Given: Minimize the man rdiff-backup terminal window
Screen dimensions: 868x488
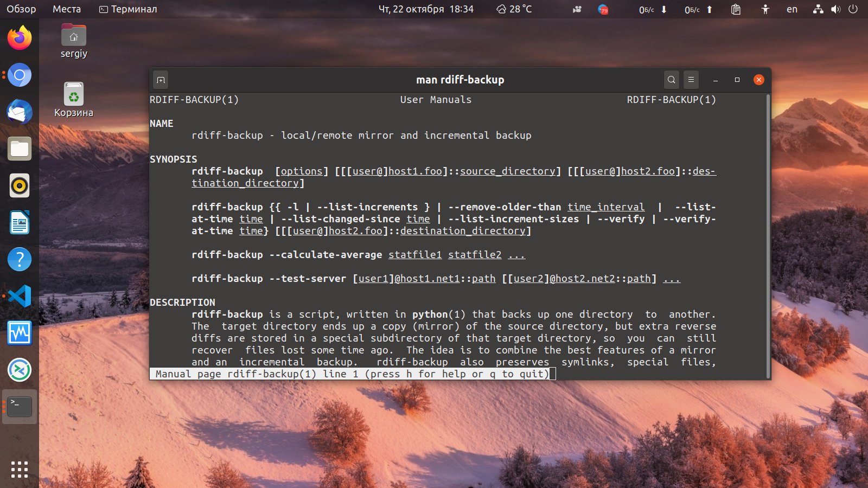Looking at the screenshot, I should [716, 80].
